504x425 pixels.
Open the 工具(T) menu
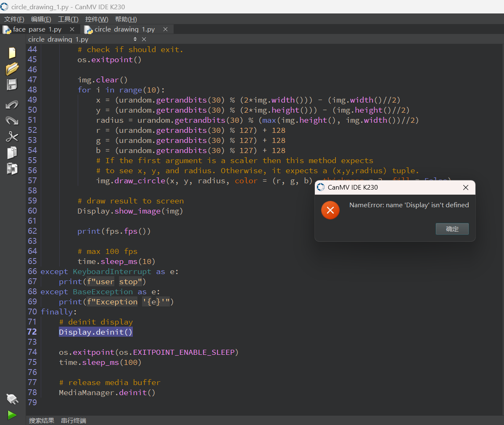68,19
